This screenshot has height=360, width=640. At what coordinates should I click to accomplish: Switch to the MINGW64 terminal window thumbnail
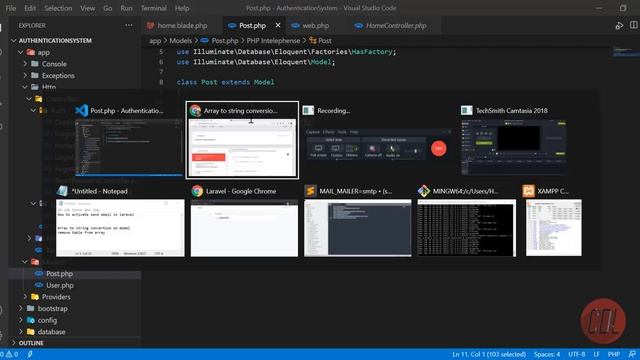(467, 228)
